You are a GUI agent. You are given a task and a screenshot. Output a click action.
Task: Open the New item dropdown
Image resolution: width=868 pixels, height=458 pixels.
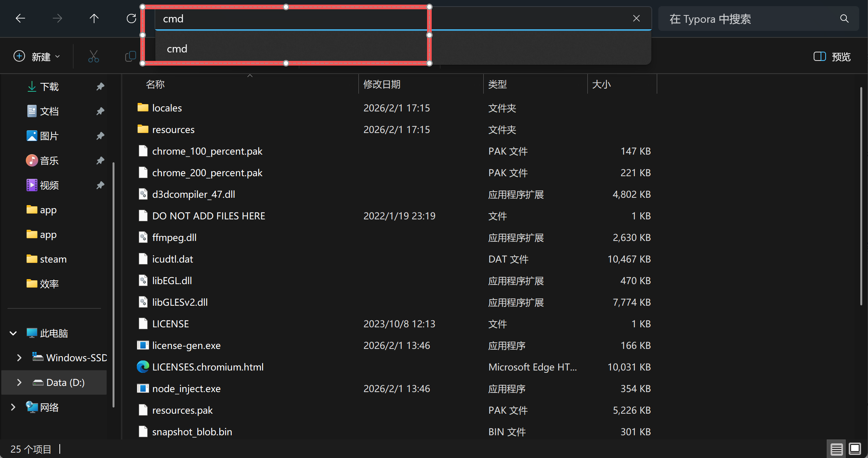coord(37,57)
